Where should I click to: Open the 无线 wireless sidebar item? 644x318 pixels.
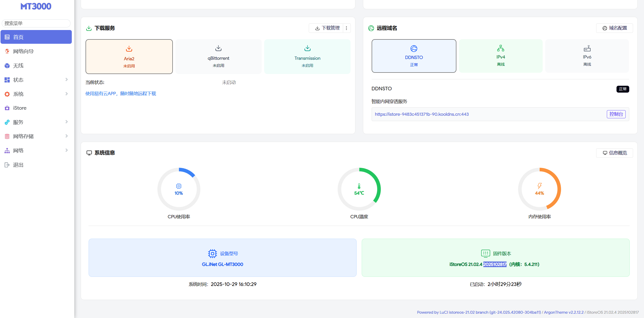18,66
